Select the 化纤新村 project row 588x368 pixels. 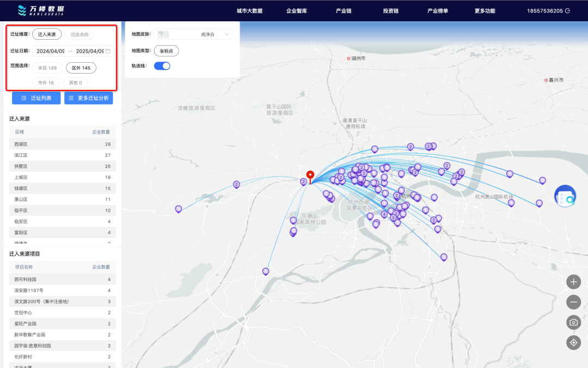point(62,357)
